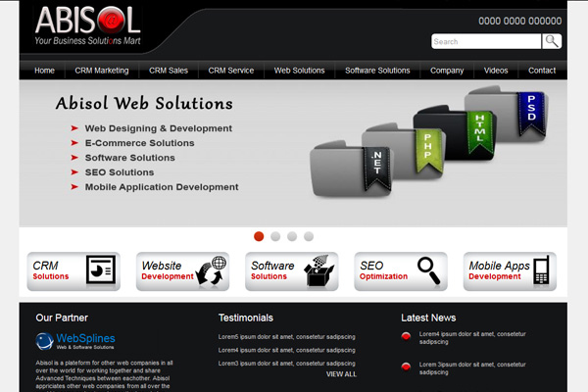
Task: Open the CRM Sales menu
Action: coord(169,71)
